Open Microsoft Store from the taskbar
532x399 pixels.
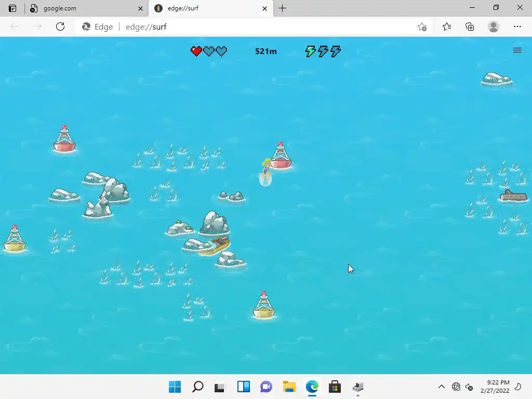pyautogui.click(x=335, y=387)
